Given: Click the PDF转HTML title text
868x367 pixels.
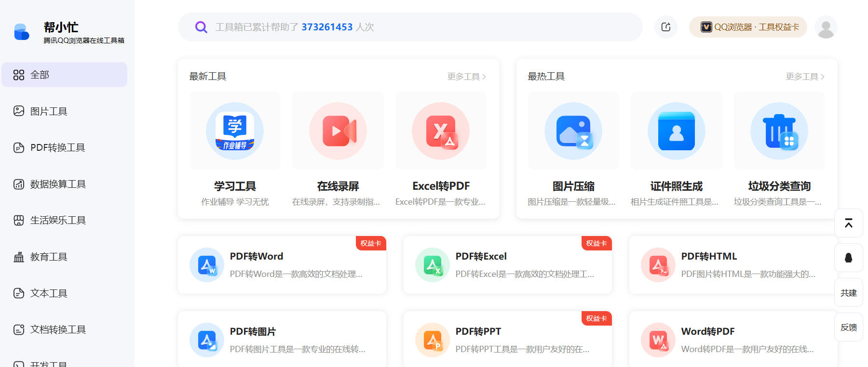Looking at the screenshot, I should (709, 256).
